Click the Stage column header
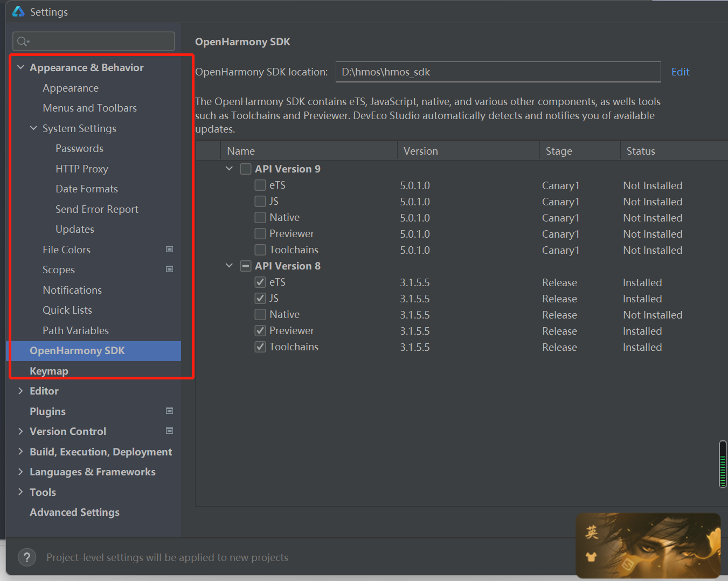Viewport: 728px width, 581px height. [580, 151]
